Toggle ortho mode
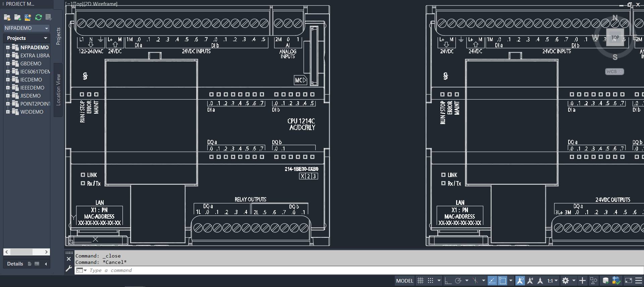Screen dimensions: 644x287 pyautogui.click(x=448, y=281)
